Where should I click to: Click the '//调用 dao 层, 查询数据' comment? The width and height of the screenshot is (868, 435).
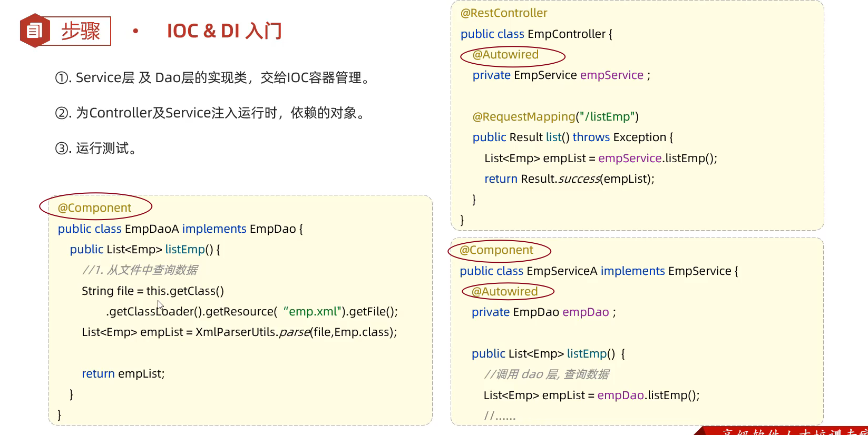point(547,374)
